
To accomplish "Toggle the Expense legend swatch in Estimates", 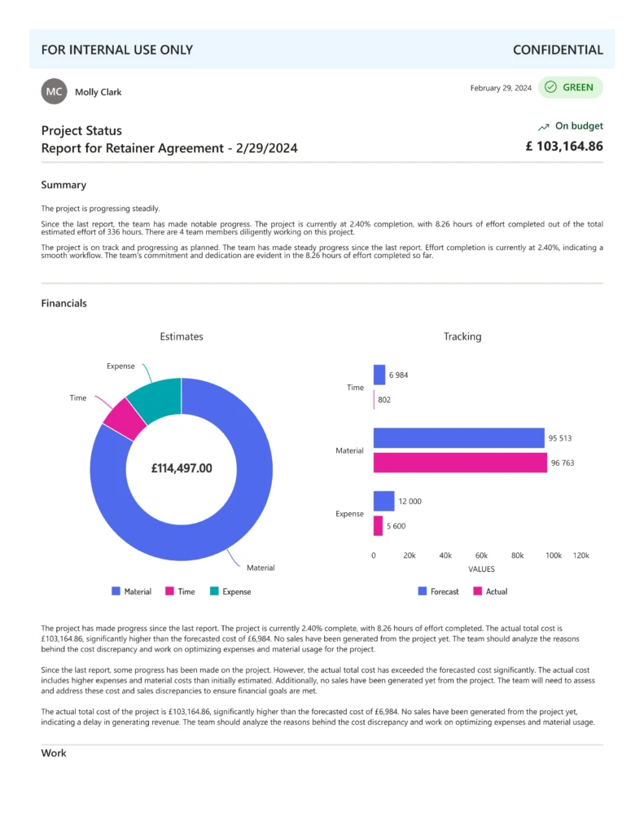I will (x=215, y=591).
